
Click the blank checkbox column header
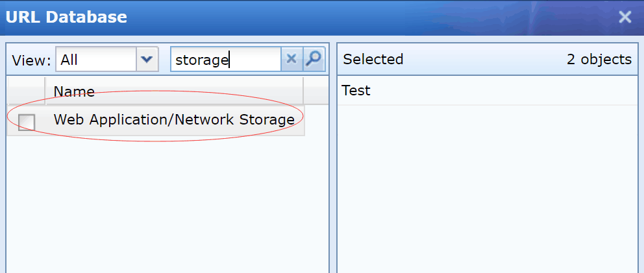[27, 91]
